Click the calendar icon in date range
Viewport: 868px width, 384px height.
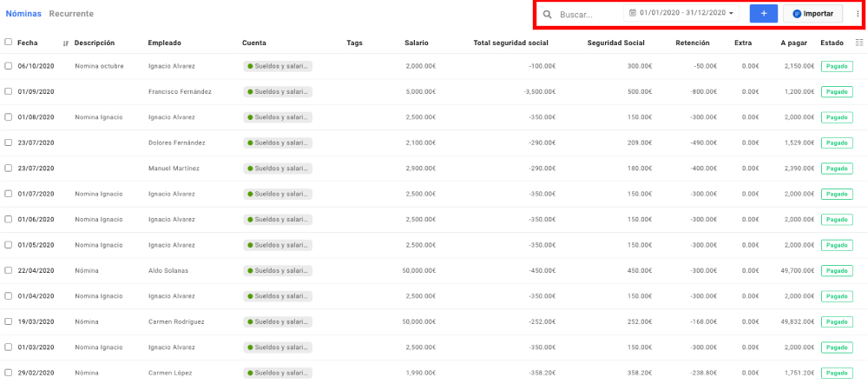click(x=633, y=13)
